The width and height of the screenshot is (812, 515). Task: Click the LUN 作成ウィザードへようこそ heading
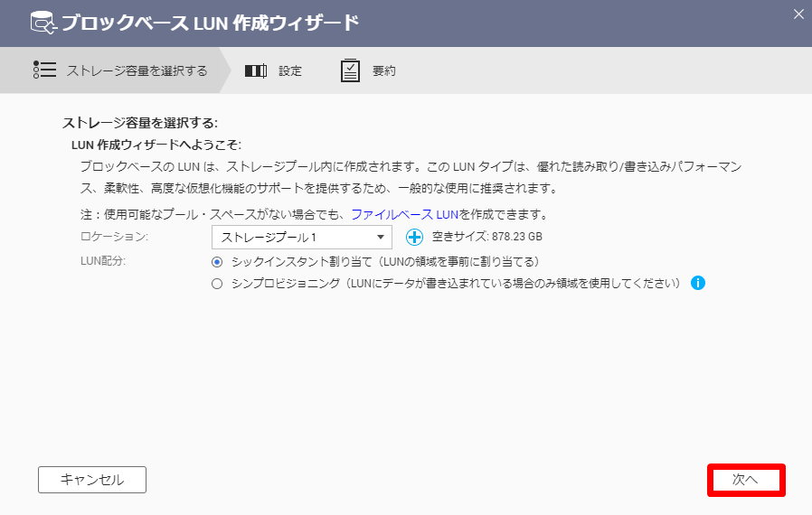156,145
